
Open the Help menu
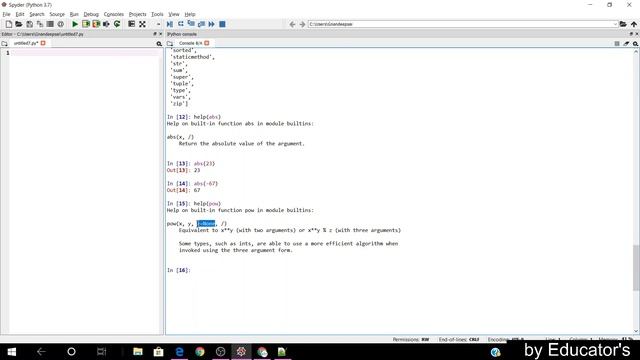[x=190, y=14]
